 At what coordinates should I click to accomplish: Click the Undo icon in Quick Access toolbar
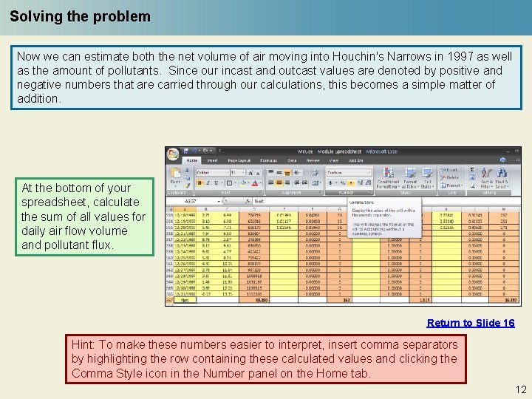195,151
